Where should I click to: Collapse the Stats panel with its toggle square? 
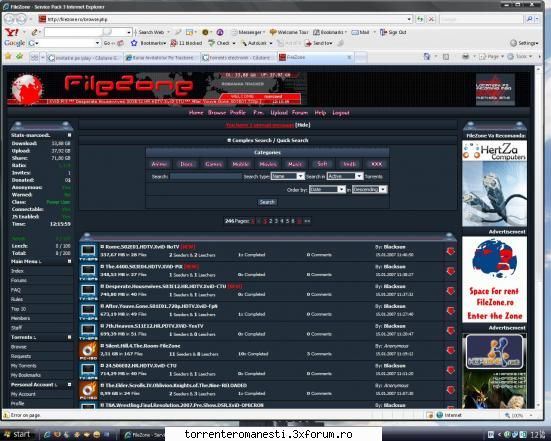pyautogui.click(x=69, y=135)
